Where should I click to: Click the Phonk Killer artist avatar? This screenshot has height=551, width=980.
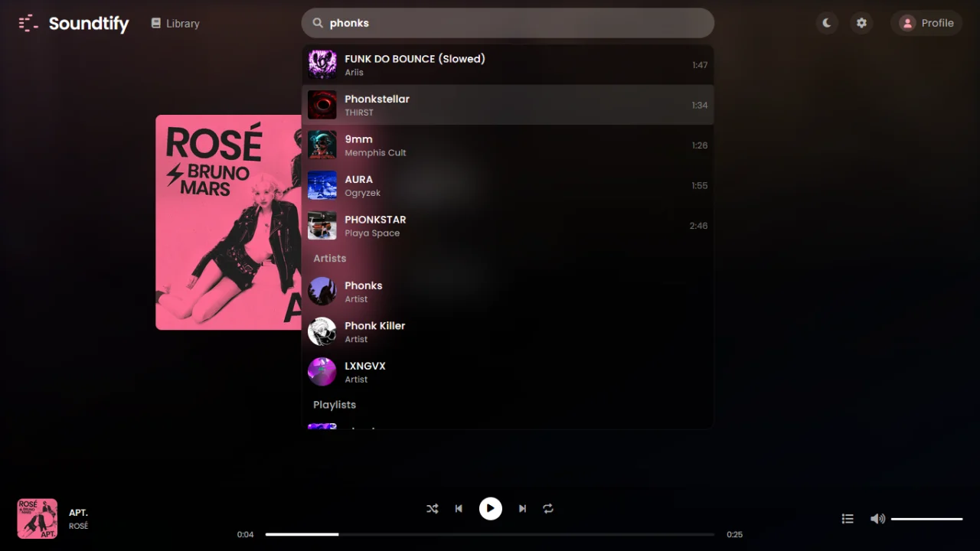pos(322,331)
